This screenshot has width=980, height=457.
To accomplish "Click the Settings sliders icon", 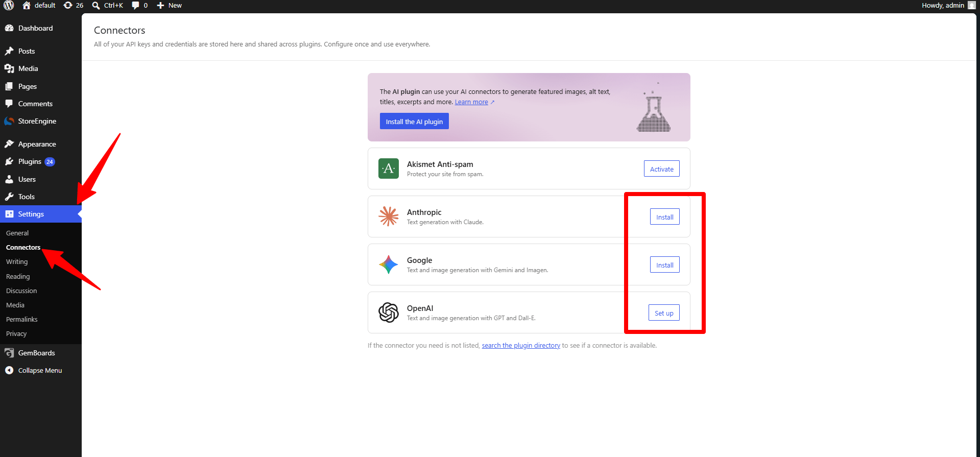I will click(9, 214).
